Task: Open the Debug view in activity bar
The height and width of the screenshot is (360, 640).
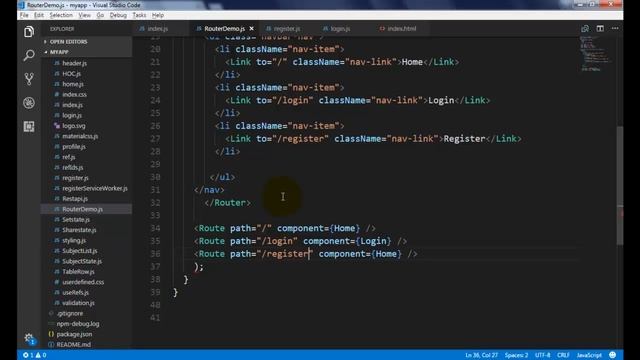Action: click(x=29, y=103)
